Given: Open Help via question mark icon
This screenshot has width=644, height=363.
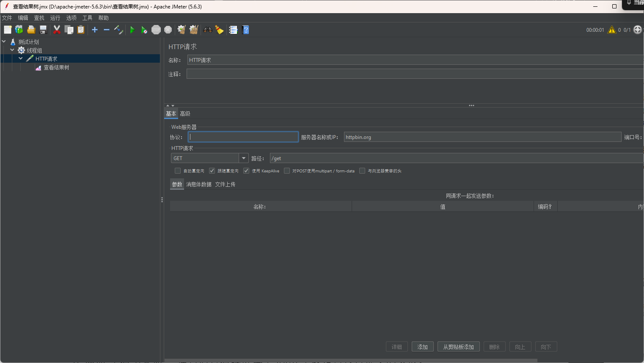Looking at the screenshot, I should point(245,30).
